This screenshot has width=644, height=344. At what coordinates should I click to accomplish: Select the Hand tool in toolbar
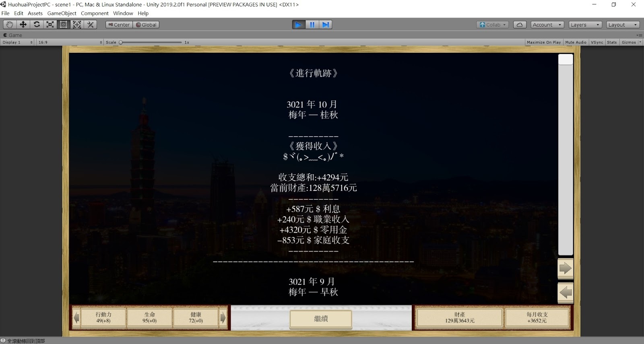[10, 25]
